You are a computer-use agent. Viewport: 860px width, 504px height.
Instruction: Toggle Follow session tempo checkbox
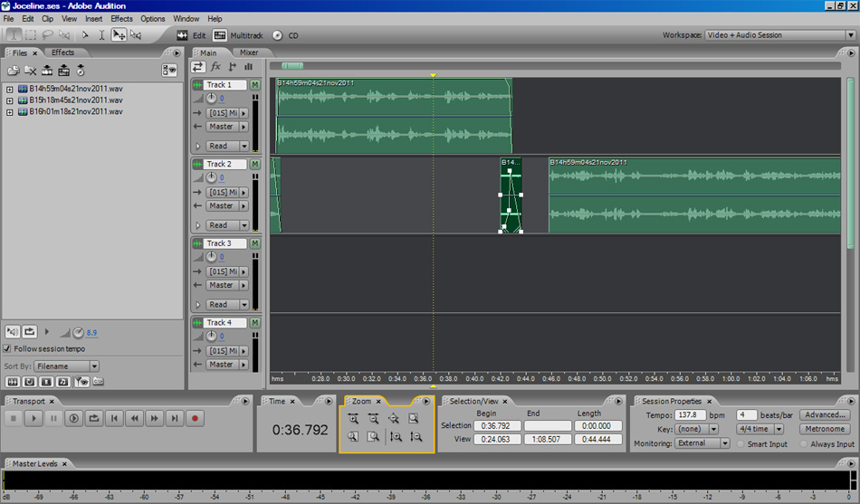tap(7, 348)
